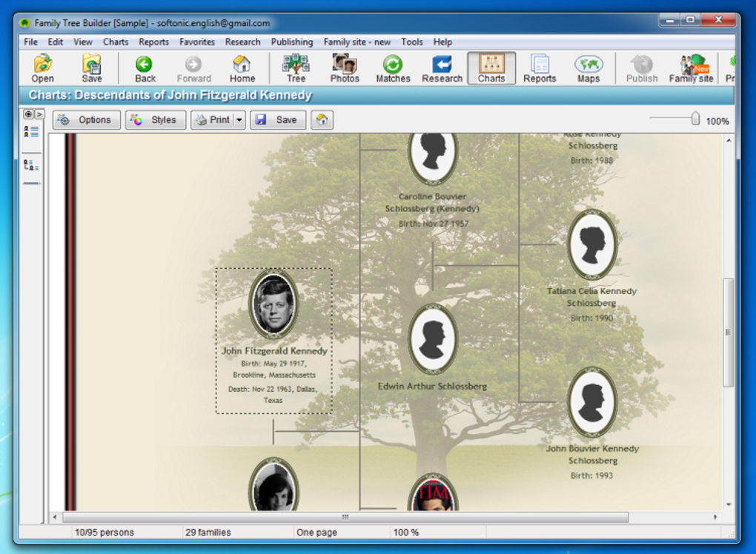
Task: Expand the left panel arrow button
Action: tap(39, 114)
